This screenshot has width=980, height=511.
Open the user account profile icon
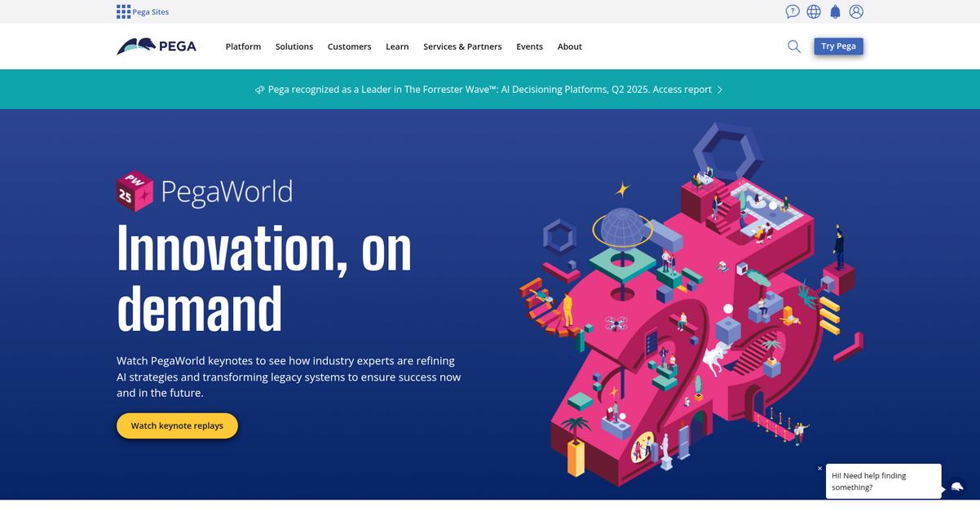pyautogui.click(x=856, y=11)
